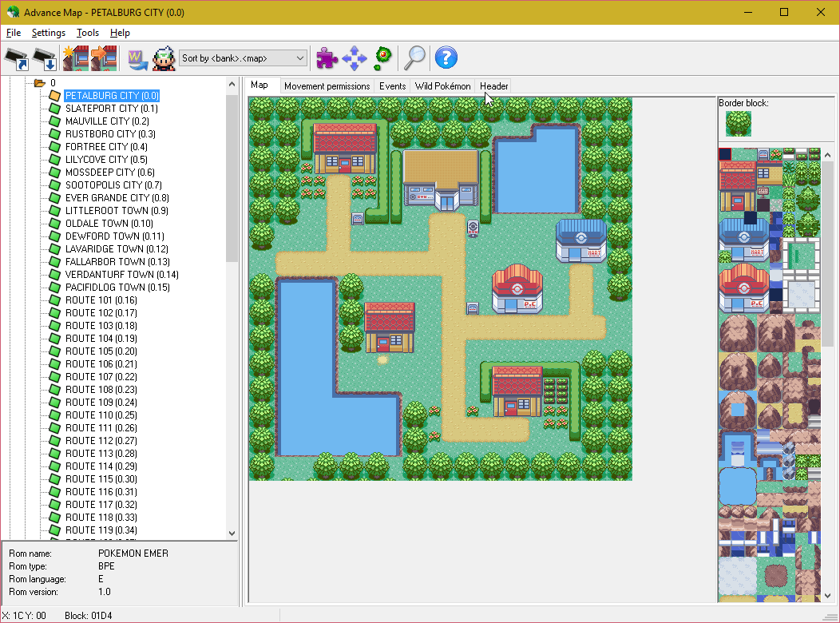
Task: Select SLATEPORT CITY in the map list
Action: pyautogui.click(x=112, y=108)
